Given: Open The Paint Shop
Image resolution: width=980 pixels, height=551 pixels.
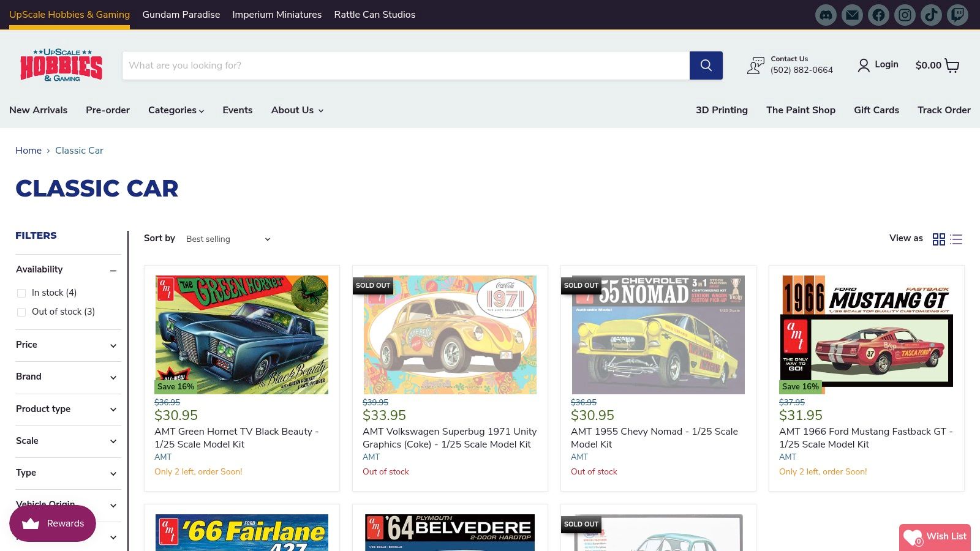Looking at the screenshot, I should tap(801, 110).
